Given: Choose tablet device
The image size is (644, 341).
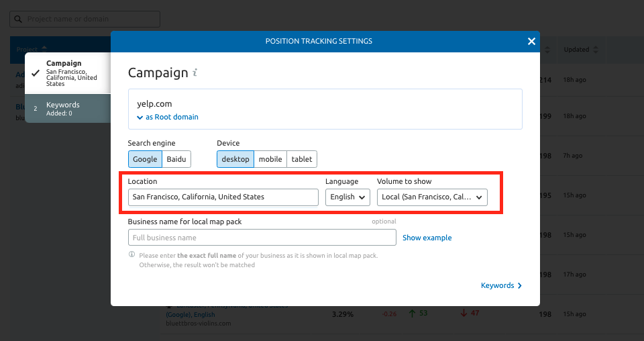Looking at the screenshot, I should point(302,159).
